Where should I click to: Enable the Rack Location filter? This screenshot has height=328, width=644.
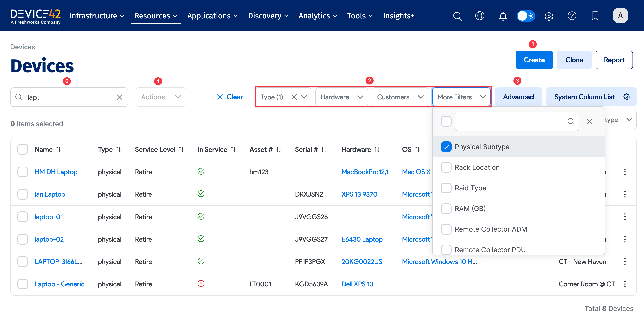(446, 167)
